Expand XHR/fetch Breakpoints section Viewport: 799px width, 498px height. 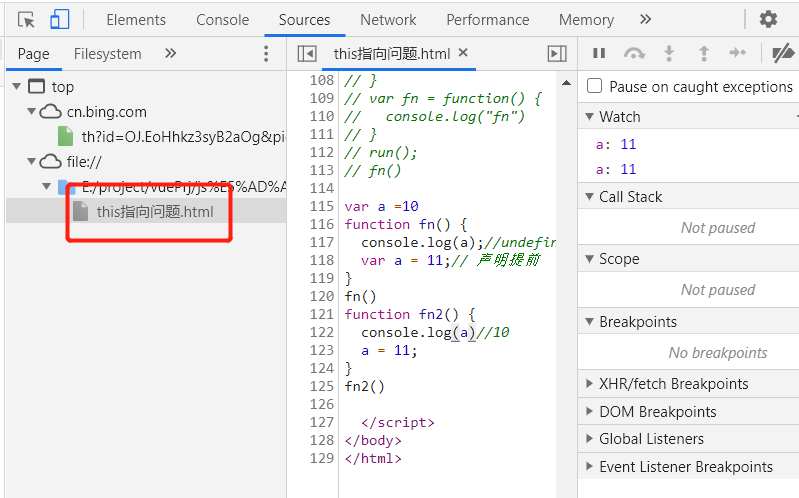pyautogui.click(x=590, y=384)
